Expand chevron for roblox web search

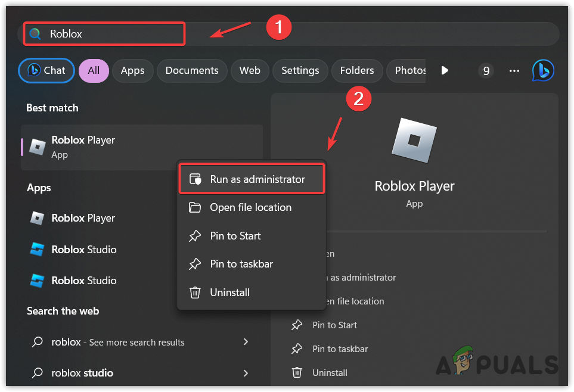[246, 342]
